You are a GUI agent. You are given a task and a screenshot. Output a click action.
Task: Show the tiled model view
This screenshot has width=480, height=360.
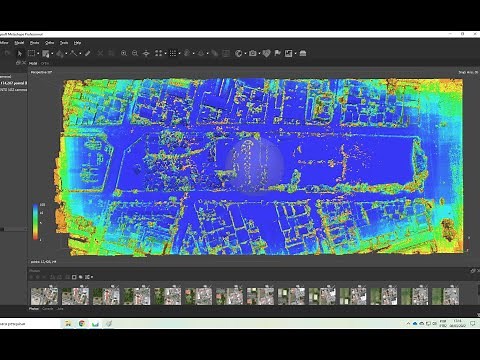coord(201,53)
